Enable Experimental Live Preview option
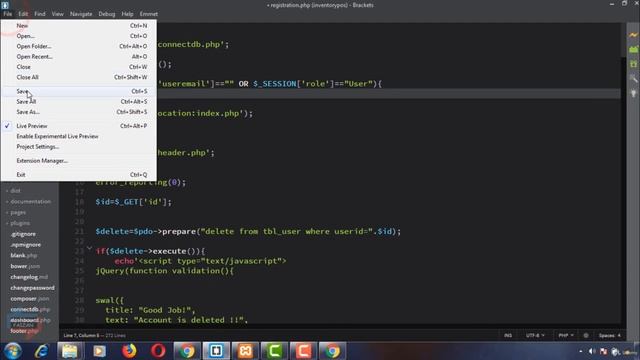This screenshot has height=360, width=640. (x=78, y=136)
